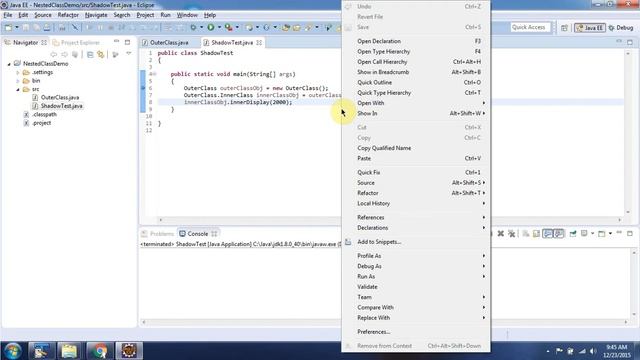Open the Open Console dropdown arrow

coord(610,233)
